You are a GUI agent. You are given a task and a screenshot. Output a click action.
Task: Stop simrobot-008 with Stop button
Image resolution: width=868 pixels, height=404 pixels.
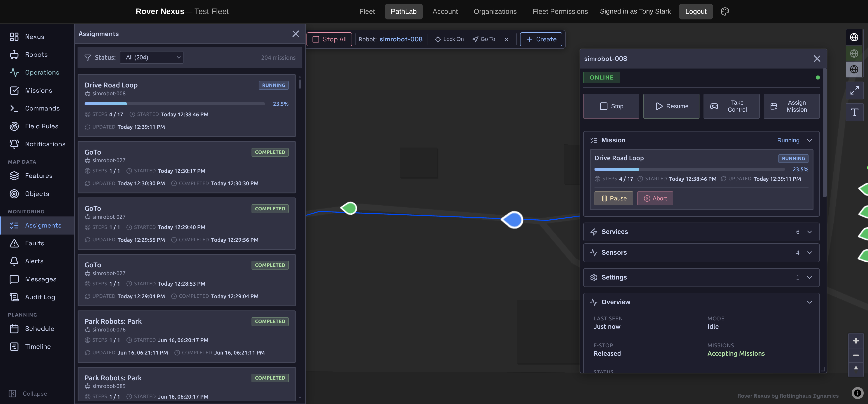611,106
